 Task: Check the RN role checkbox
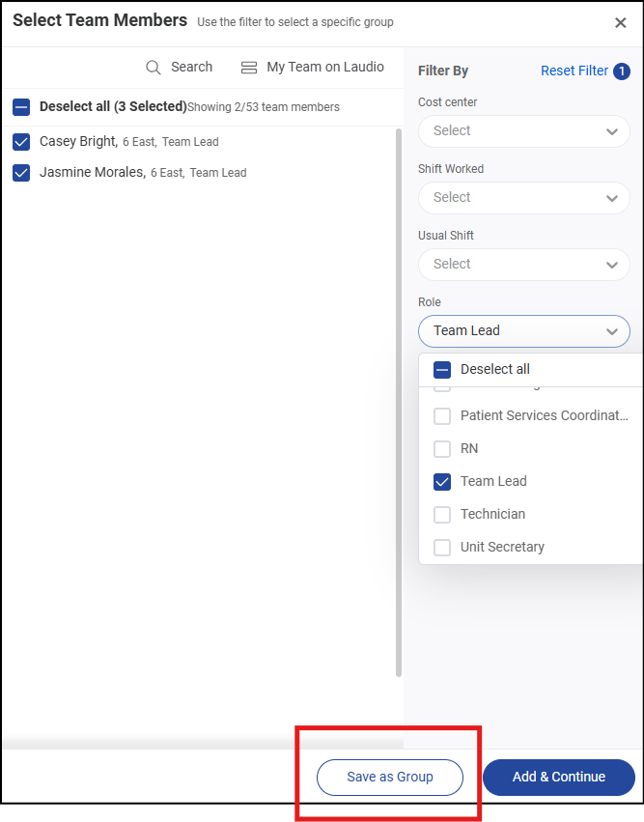click(442, 449)
